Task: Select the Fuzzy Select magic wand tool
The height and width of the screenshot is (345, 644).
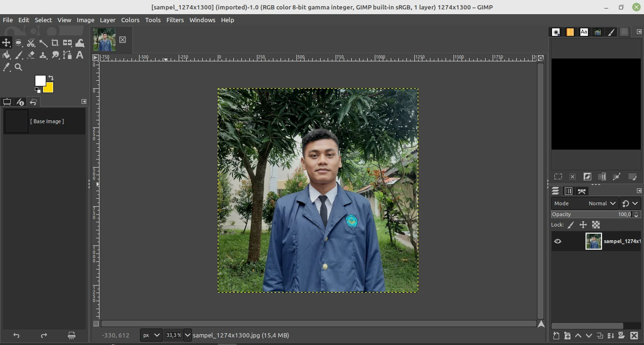Action: pyautogui.click(x=43, y=43)
